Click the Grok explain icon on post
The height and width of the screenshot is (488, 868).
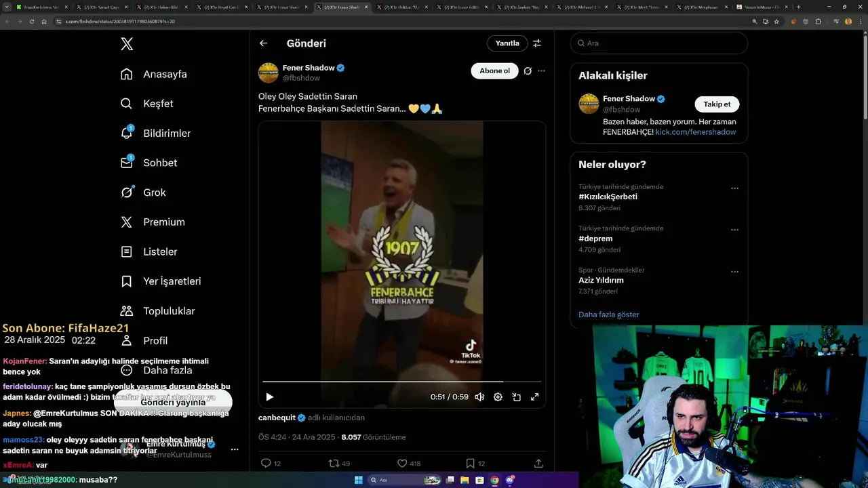point(528,70)
